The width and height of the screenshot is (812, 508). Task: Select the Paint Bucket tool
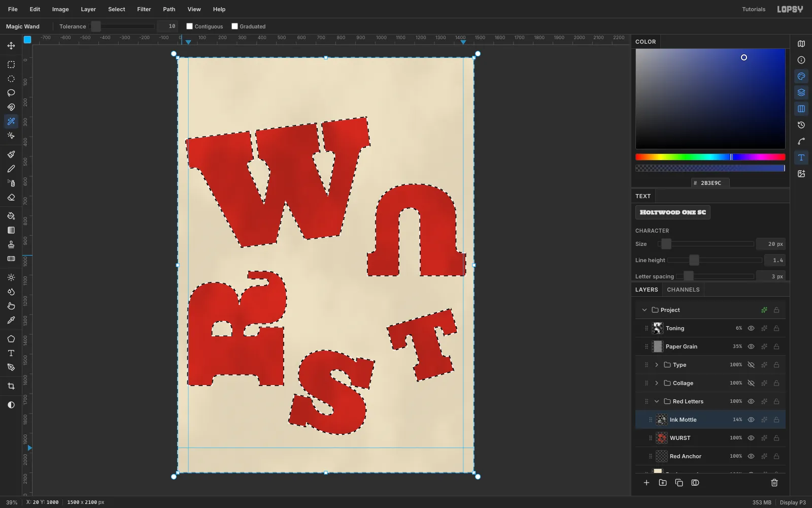(11, 216)
